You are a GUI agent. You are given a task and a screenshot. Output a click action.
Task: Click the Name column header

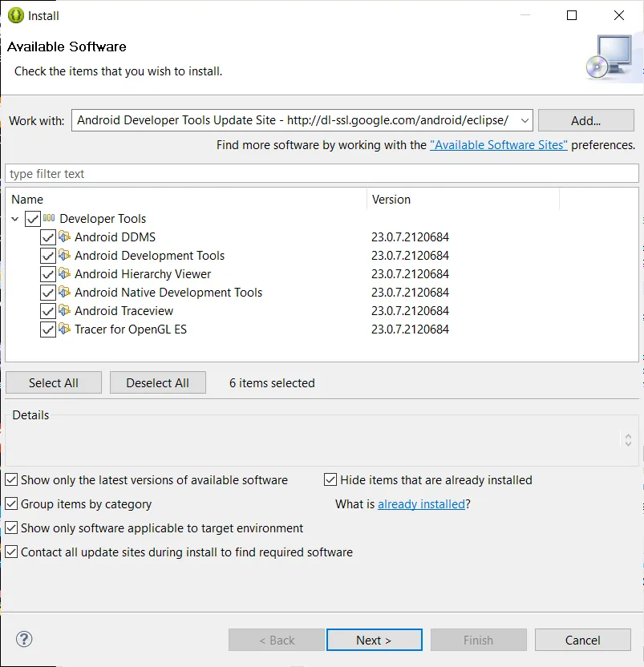185,199
